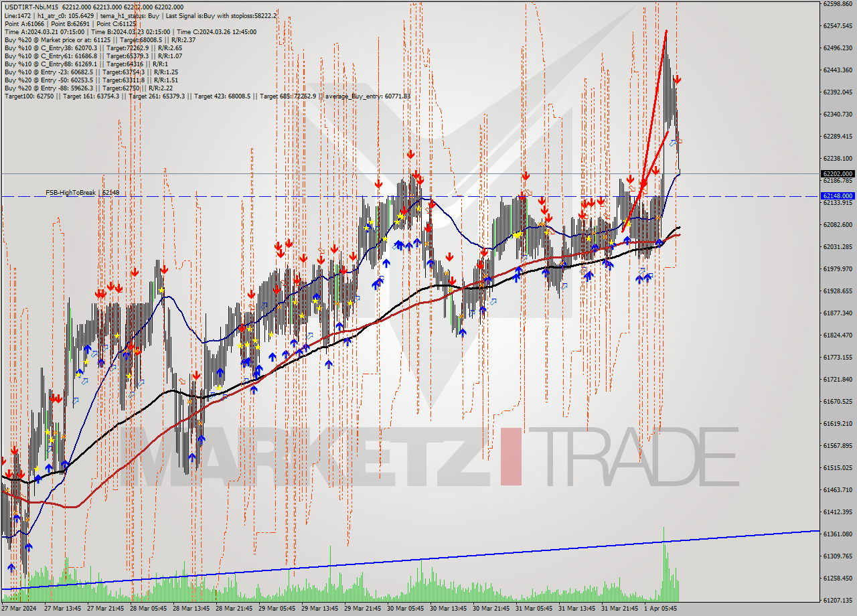Click the '30 Mar 21:45' time axis label

pyautogui.click(x=491, y=609)
